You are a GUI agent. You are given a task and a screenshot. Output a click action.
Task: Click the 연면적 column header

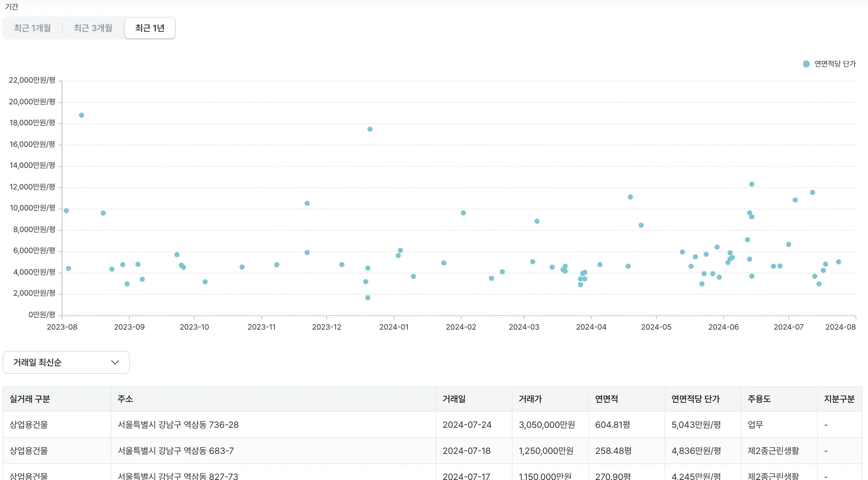(606, 399)
